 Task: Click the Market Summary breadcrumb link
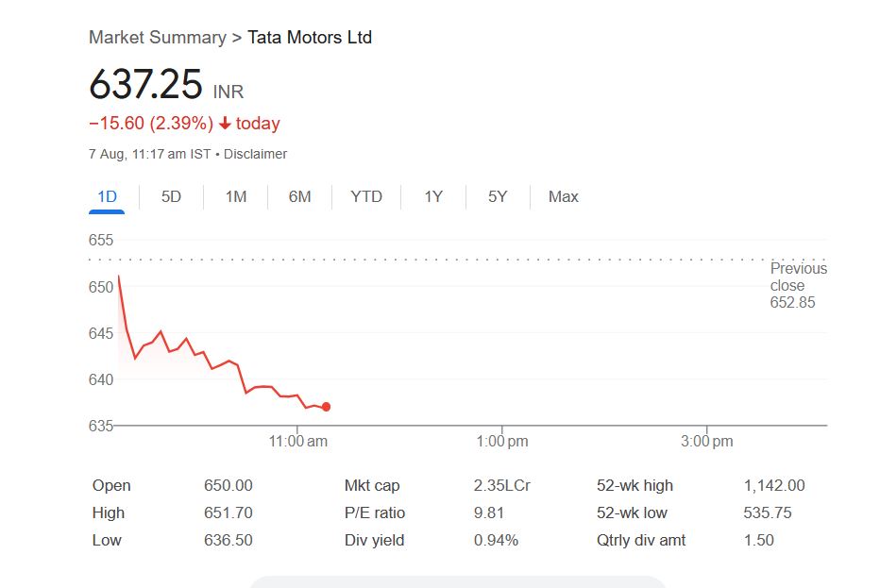[x=157, y=38]
